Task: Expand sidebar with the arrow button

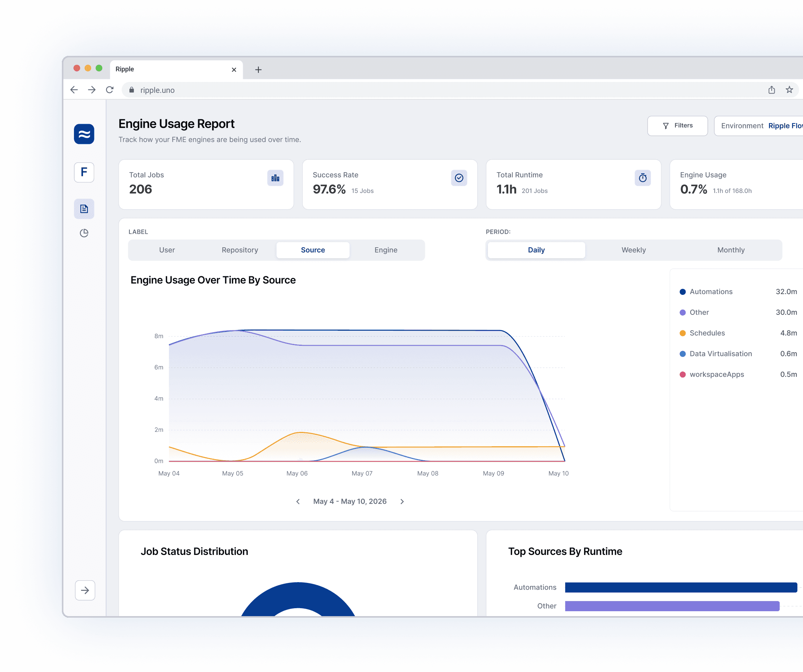Action: [x=85, y=590]
